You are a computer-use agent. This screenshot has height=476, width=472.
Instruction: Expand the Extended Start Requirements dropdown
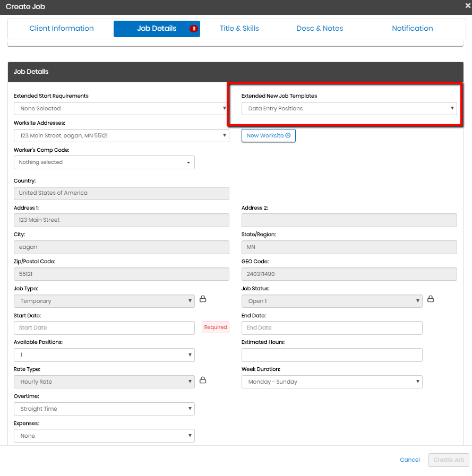121,109
